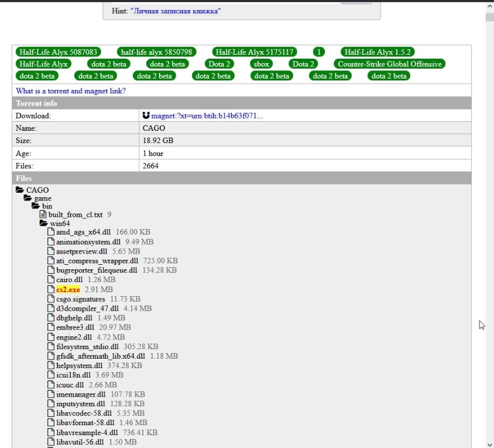This screenshot has width=494, height=448.
Task: Select the built_from_cl.txt filename
Action: click(x=75, y=215)
